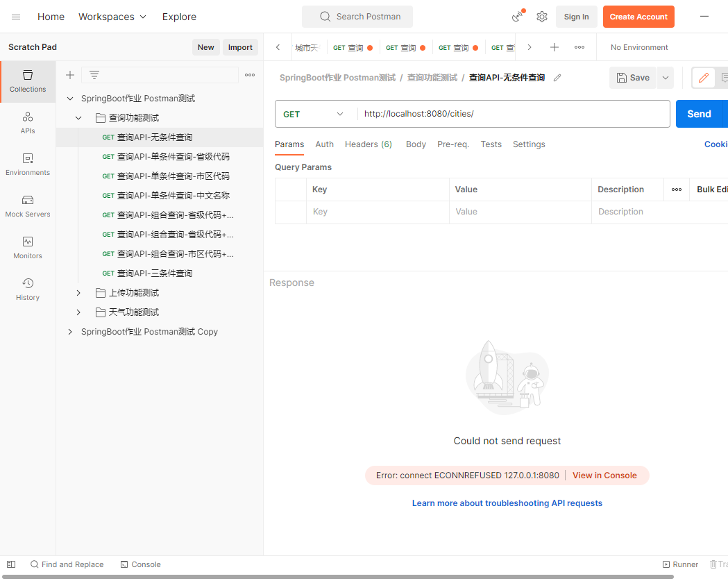Screen dimensions: 728x581
Task: Open query params column options
Action: (x=677, y=190)
